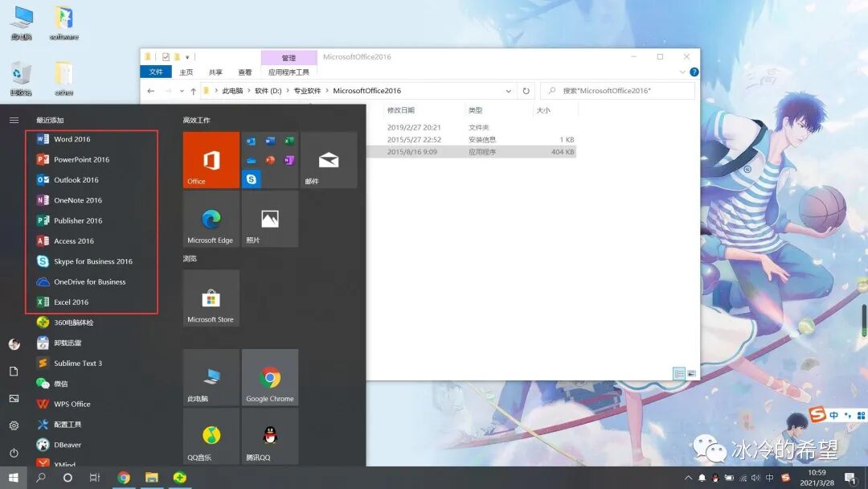868x489 pixels.
Task: Open the Microsoft Store tile
Action: (211, 298)
